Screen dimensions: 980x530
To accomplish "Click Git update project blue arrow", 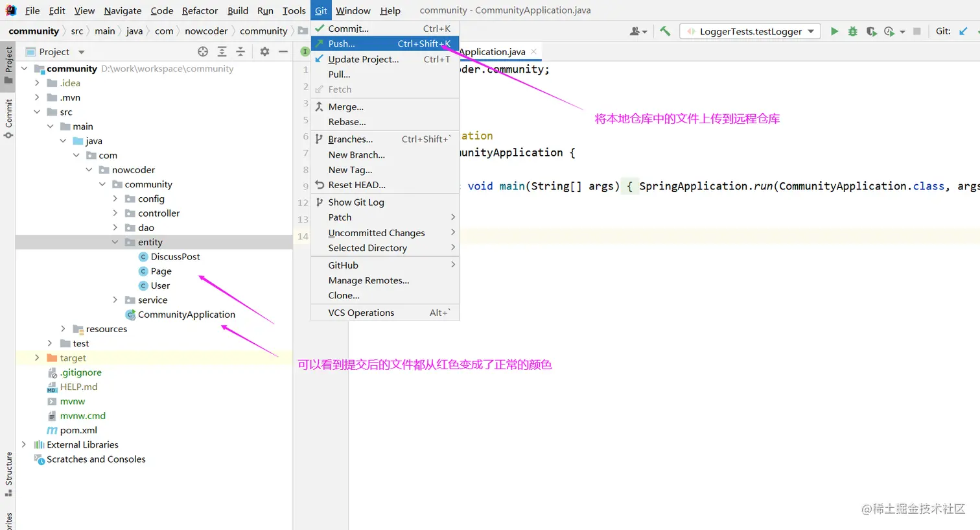I will pos(963,31).
